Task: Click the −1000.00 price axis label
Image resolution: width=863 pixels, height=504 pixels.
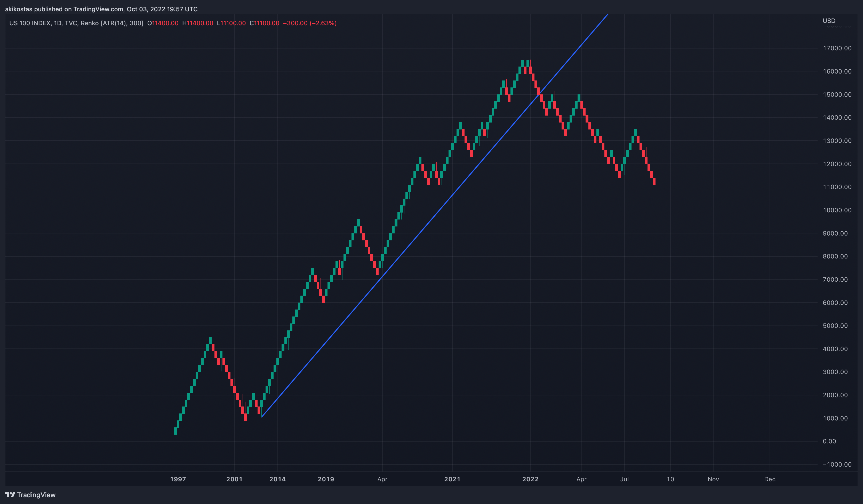Action: pyautogui.click(x=837, y=464)
